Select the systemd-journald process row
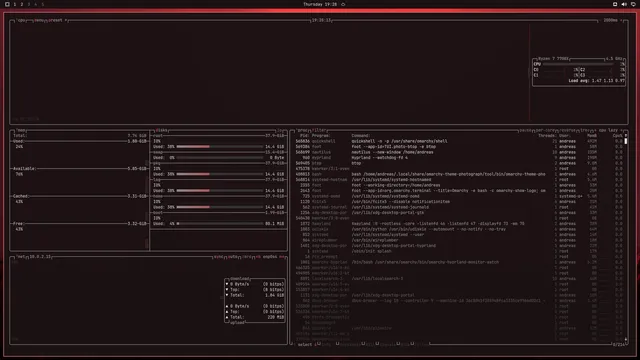 (x=459, y=207)
